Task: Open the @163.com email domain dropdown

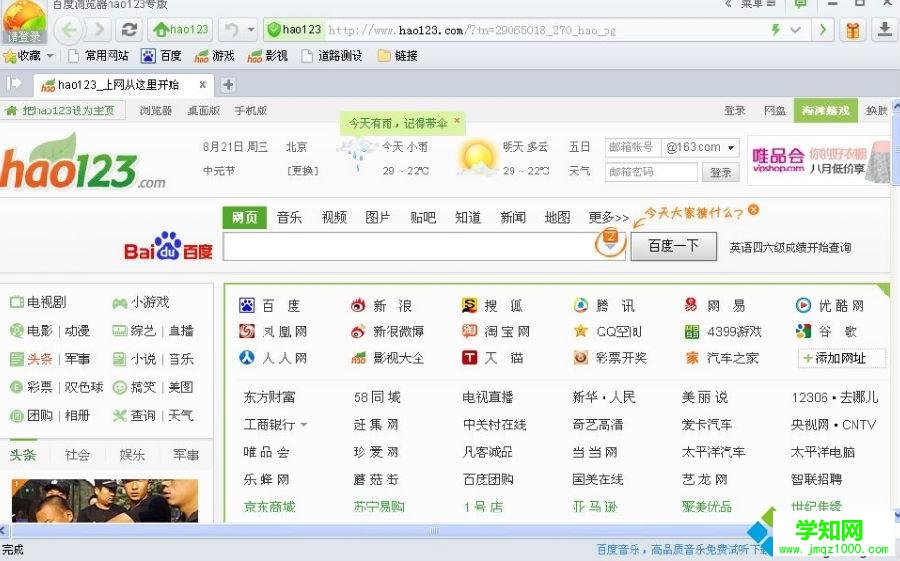Action: click(x=700, y=148)
